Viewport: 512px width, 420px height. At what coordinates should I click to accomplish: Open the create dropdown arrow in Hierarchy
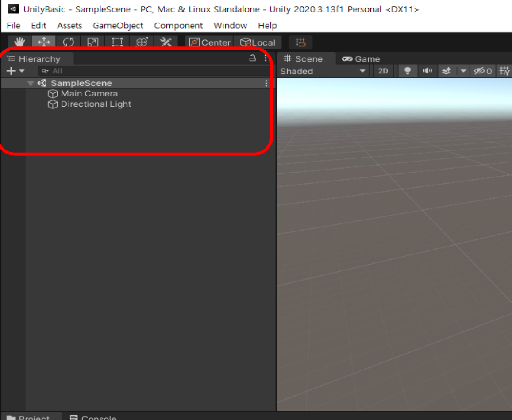coord(22,71)
